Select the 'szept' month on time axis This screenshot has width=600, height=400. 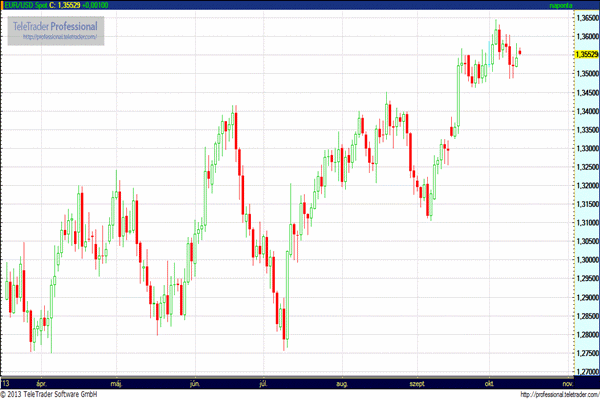(x=417, y=383)
